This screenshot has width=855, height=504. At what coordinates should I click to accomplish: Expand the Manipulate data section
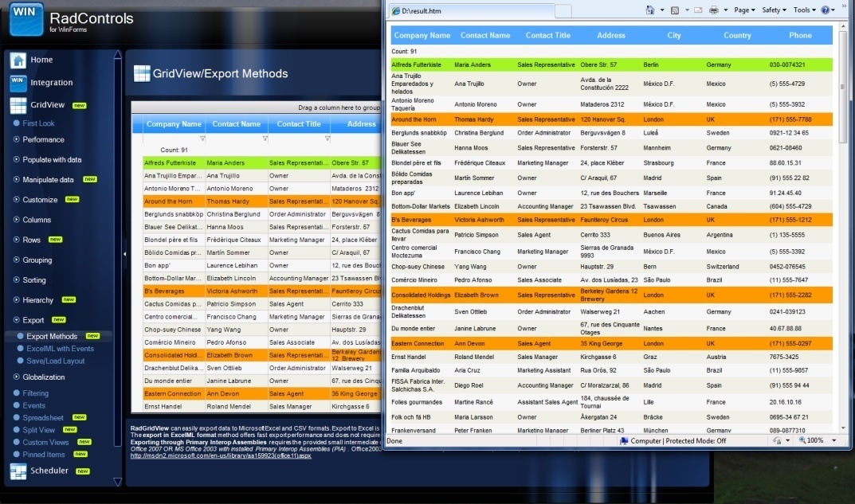[x=17, y=179]
